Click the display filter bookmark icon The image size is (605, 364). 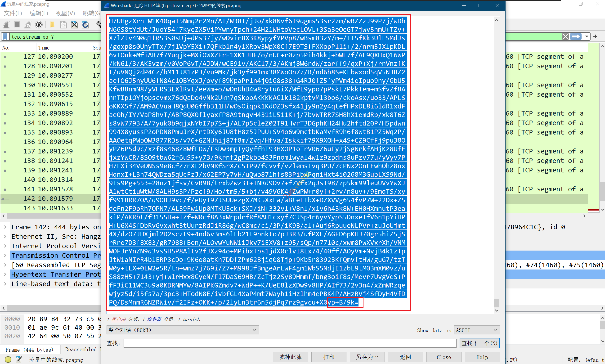pyautogui.click(x=5, y=37)
